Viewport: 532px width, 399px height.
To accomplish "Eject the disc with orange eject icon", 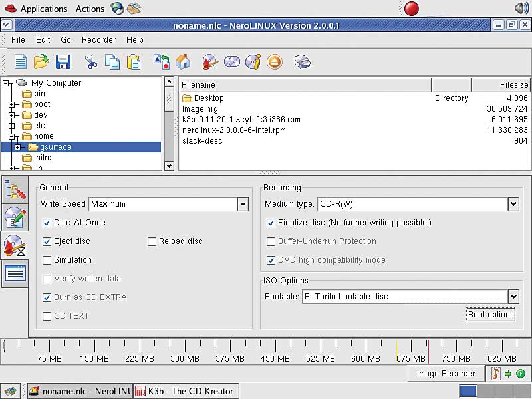I will [x=275, y=62].
